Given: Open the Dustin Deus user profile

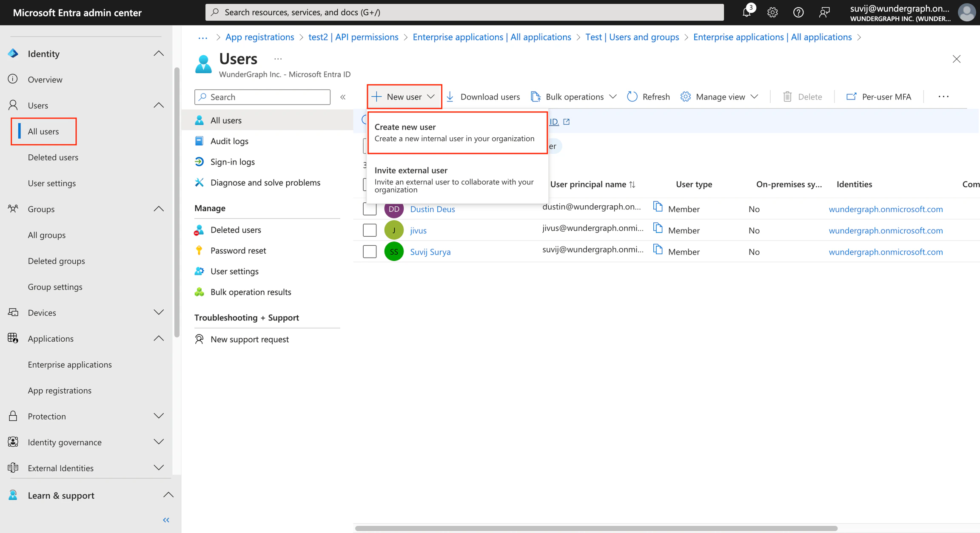Looking at the screenshot, I should coord(432,209).
